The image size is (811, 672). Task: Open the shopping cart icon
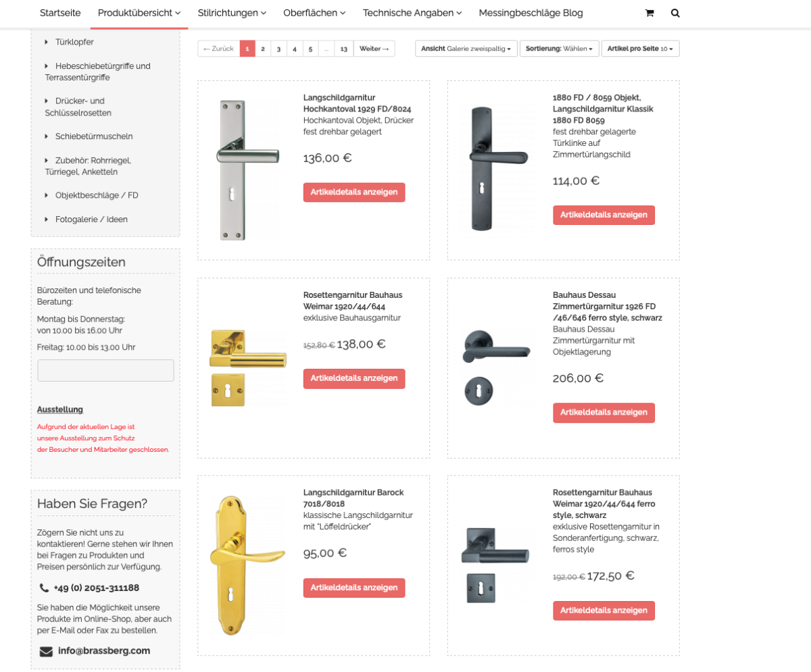pyautogui.click(x=649, y=13)
